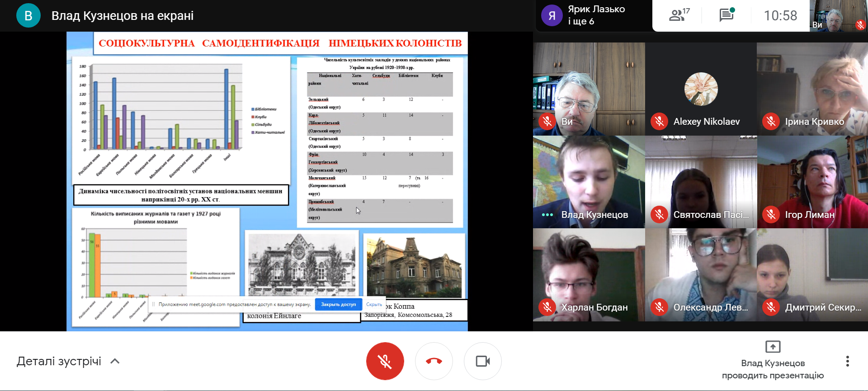Image resolution: width=868 pixels, height=391 pixels.
Task: Select Дмитрий Секир...'s video tile
Action: [812, 275]
